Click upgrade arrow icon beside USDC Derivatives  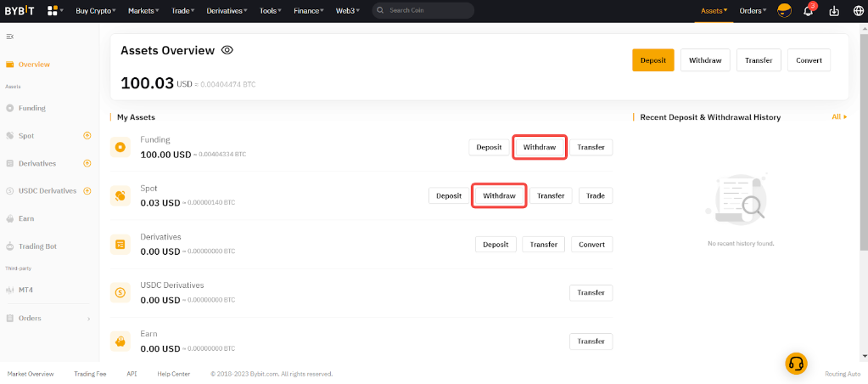pyautogui.click(x=87, y=191)
